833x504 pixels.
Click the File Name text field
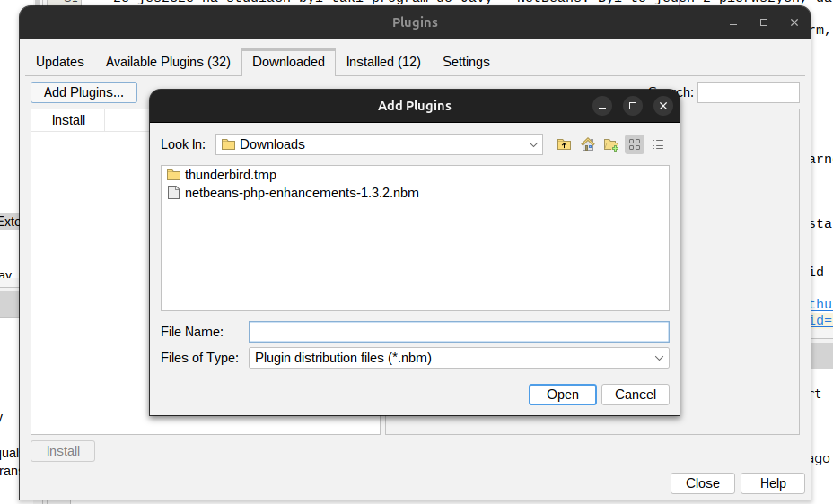(x=459, y=332)
